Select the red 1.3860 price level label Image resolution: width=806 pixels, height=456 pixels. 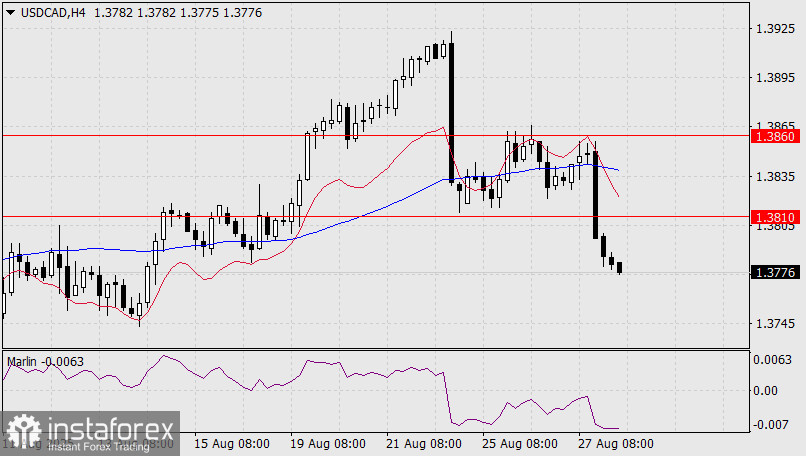(776, 136)
